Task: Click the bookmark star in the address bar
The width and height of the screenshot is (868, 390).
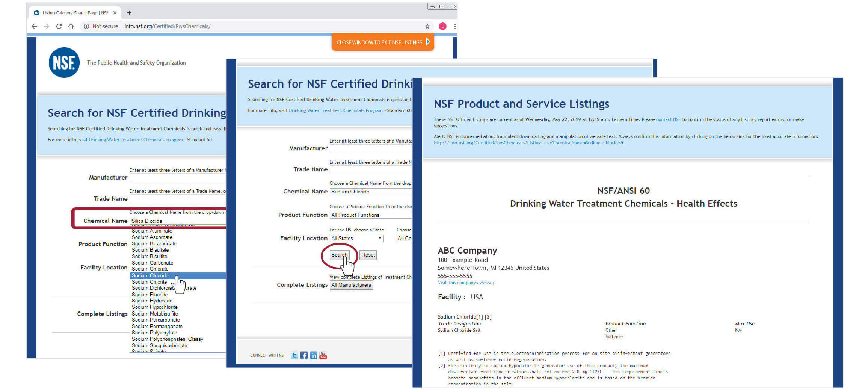Action: (427, 26)
